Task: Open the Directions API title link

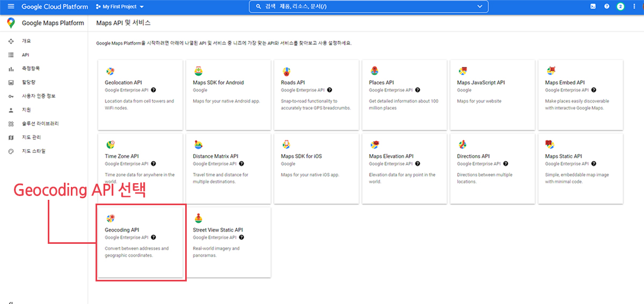Action: [x=473, y=156]
